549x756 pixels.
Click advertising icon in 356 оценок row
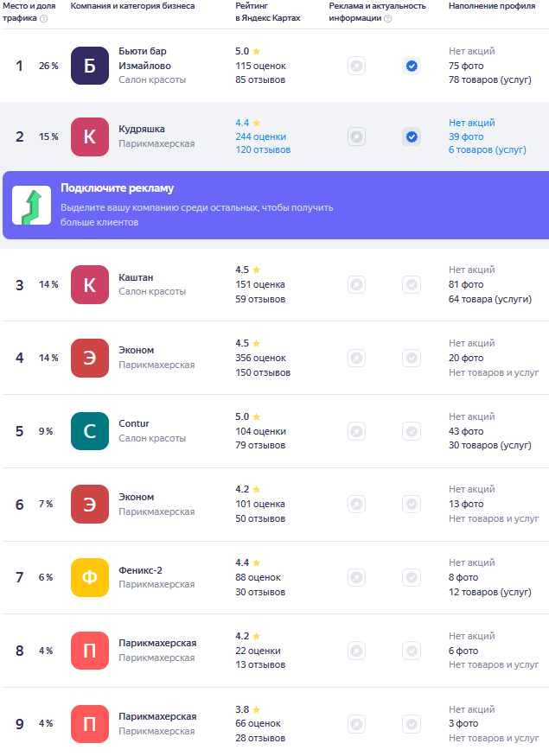point(356,358)
